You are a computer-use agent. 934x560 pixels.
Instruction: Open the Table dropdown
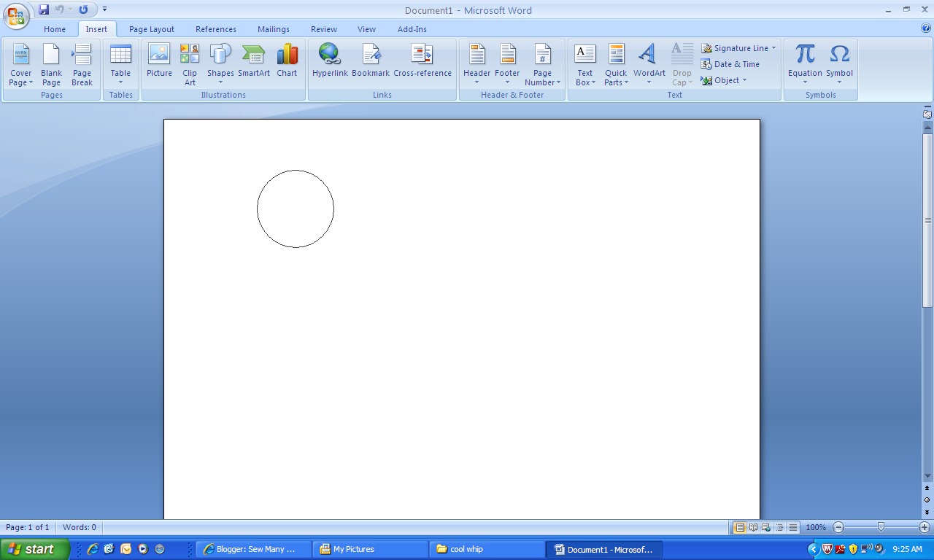[x=120, y=65]
